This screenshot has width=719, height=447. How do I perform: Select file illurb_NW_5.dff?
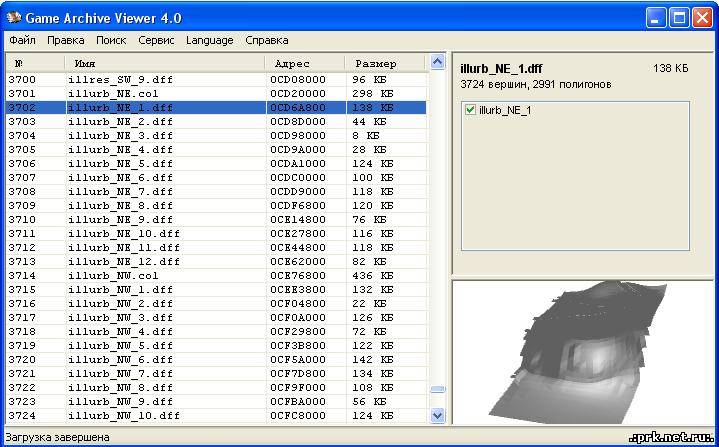[121, 345]
